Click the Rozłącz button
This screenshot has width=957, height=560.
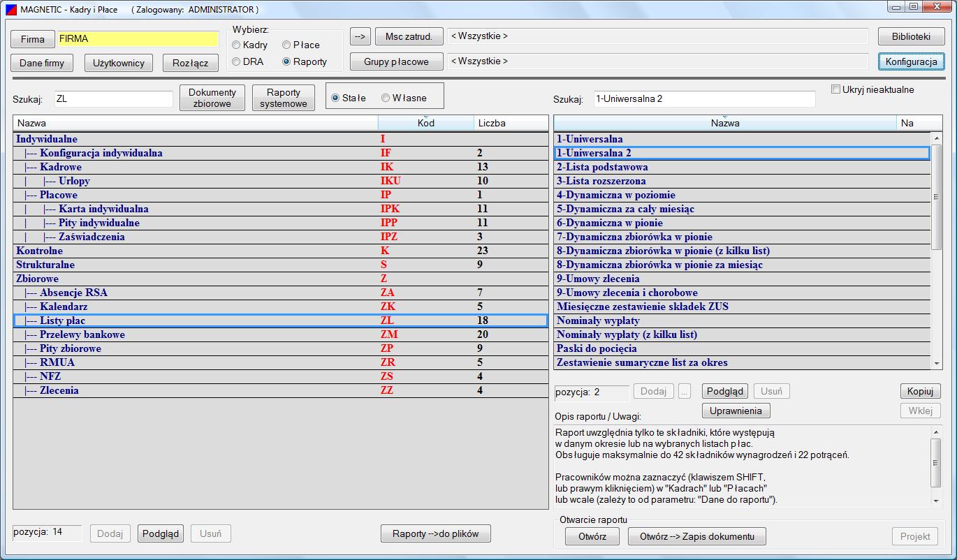191,63
